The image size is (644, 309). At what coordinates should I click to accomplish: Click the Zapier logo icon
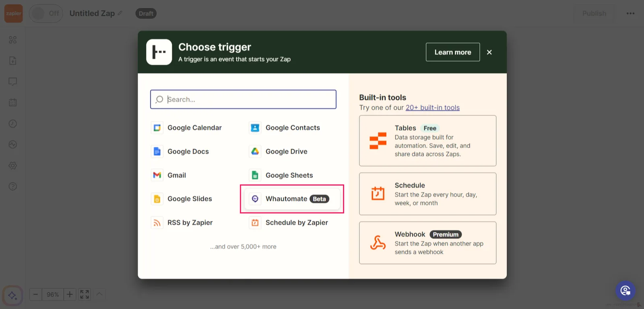pyautogui.click(x=13, y=13)
